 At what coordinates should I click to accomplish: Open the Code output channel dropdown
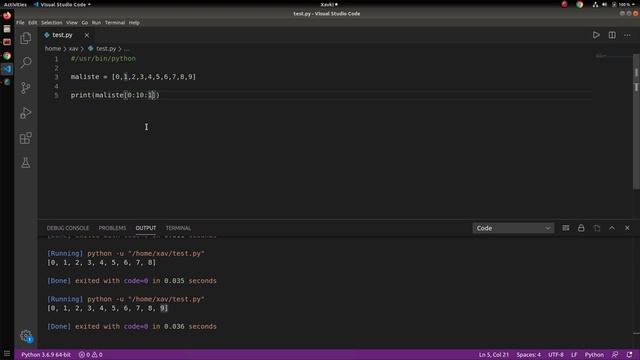point(513,228)
